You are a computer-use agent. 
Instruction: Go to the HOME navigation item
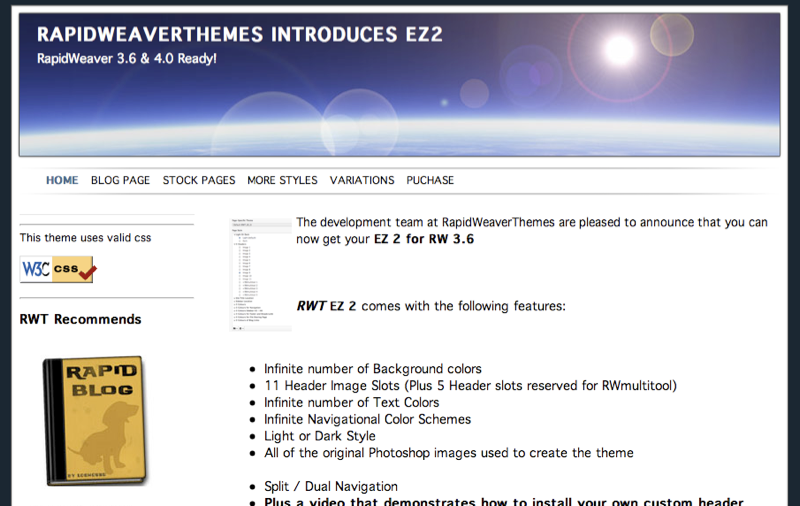(62, 180)
